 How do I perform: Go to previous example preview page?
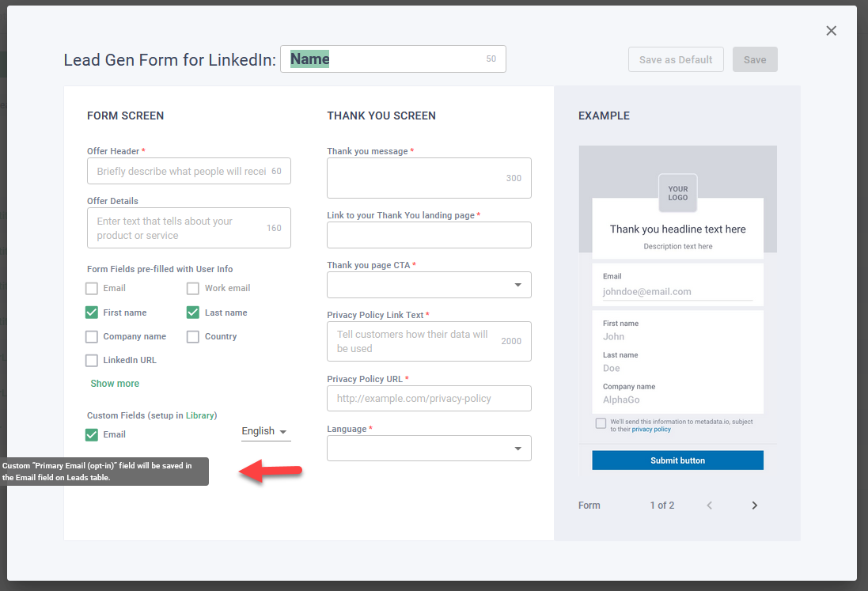[710, 506]
